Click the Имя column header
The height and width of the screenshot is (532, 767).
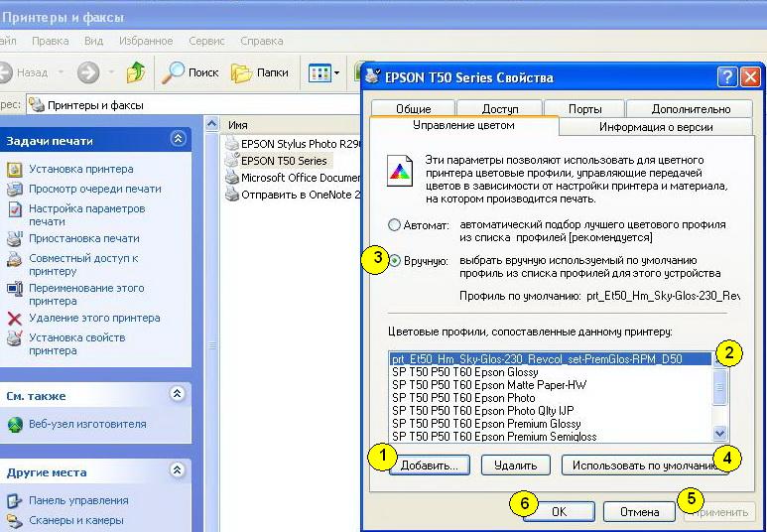(x=291, y=125)
